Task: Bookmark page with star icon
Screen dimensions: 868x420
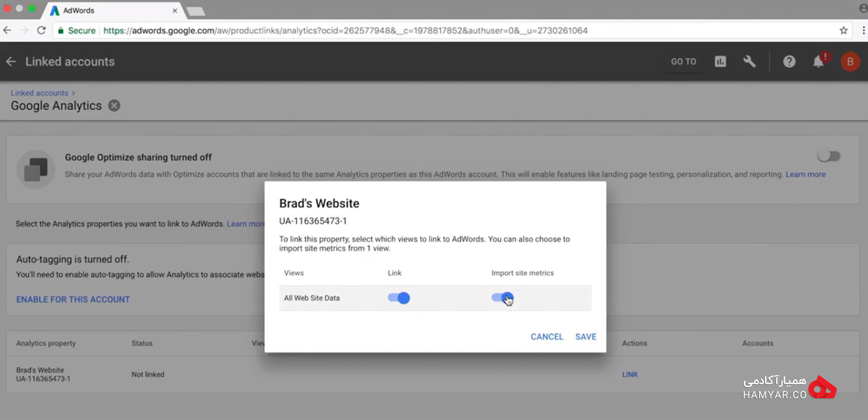Action: pyautogui.click(x=844, y=30)
